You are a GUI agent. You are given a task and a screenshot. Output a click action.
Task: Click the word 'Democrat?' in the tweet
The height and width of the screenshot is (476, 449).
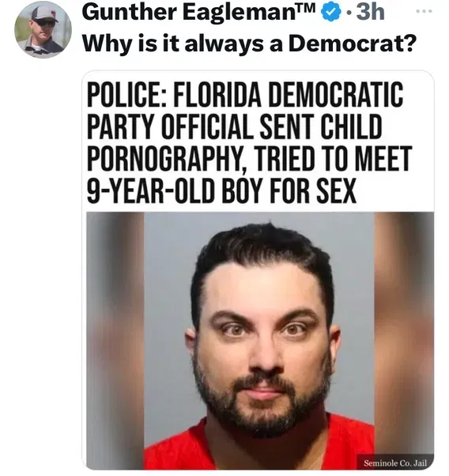351,43
